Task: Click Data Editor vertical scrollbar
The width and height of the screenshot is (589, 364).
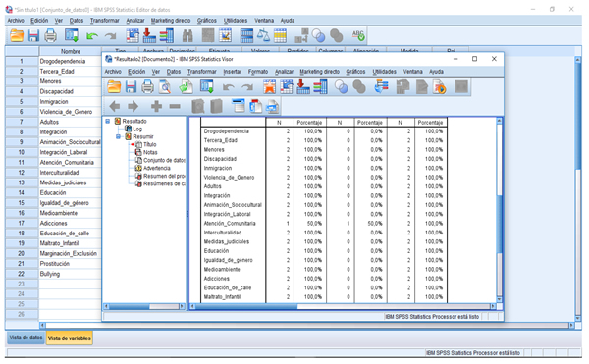Action: pyautogui.click(x=578, y=188)
